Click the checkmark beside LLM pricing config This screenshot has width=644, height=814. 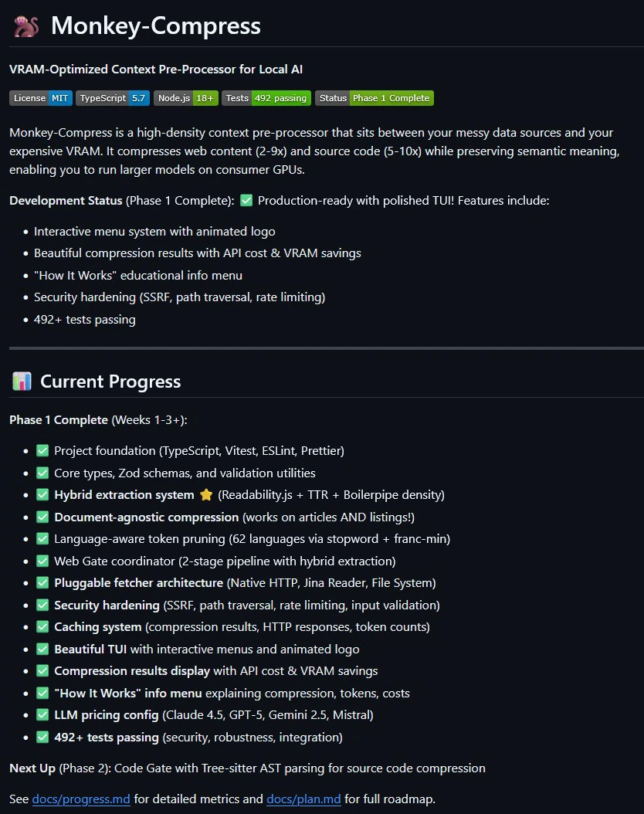42,715
